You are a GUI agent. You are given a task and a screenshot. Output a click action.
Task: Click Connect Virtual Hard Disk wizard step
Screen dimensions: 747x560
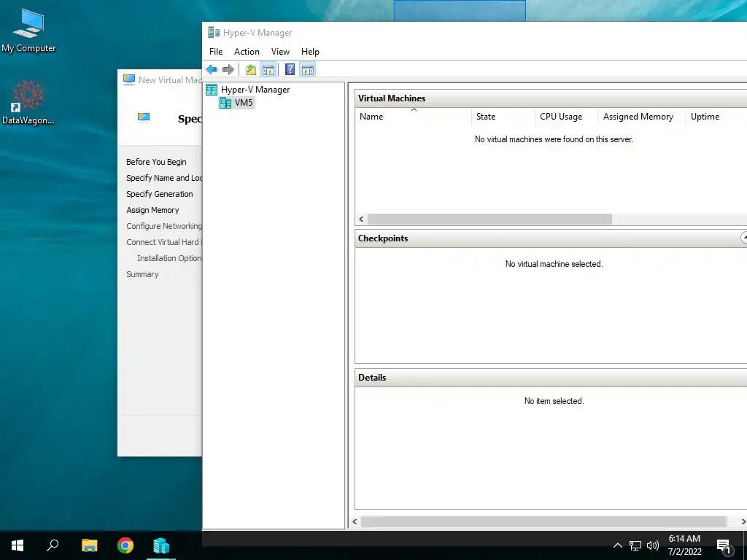pyautogui.click(x=164, y=242)
